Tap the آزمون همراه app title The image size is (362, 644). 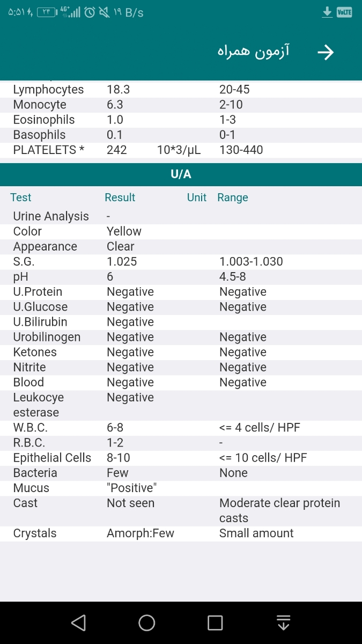(253, 52)
